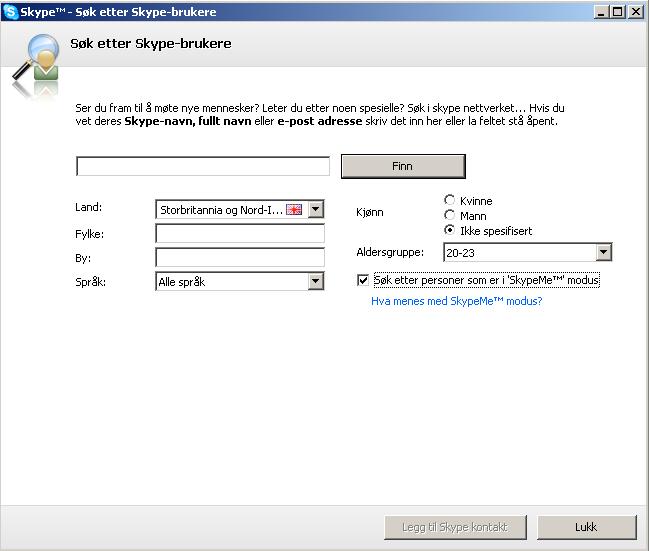The width and height of the screenshot is (649, 551).
Task: Click the Storbritannia og Nord-I… value
Action: 222,210
